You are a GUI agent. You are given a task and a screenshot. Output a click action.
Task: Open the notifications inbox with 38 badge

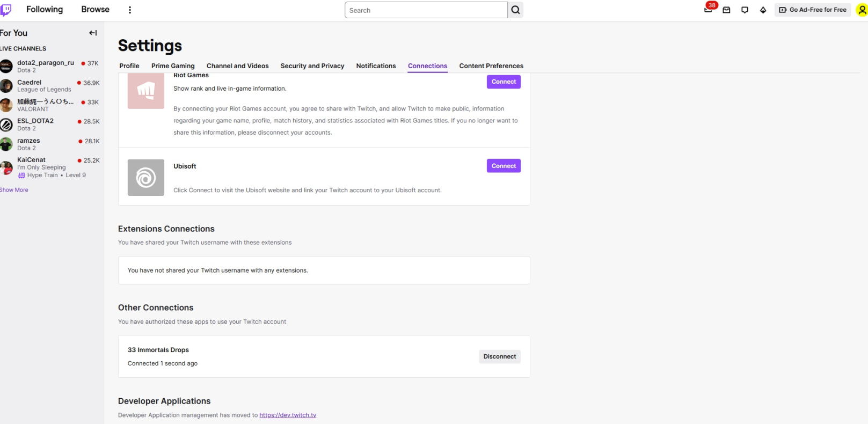point(708,10)
